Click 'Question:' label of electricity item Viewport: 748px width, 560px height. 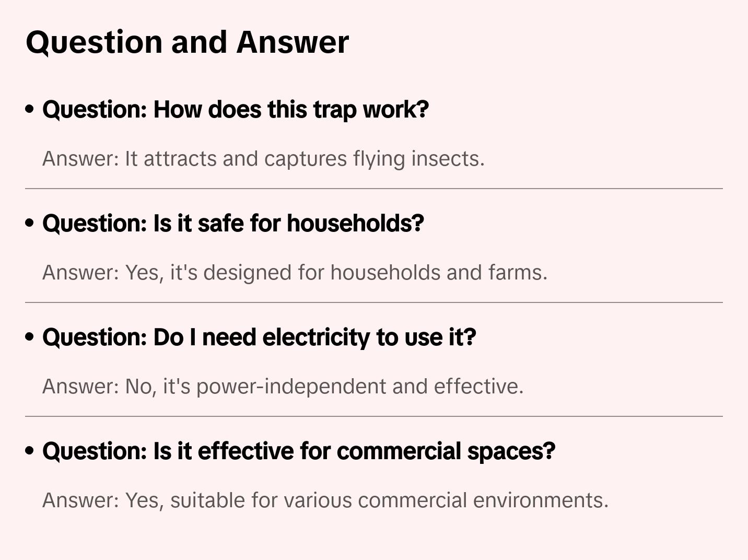click(x=95, y=337)
